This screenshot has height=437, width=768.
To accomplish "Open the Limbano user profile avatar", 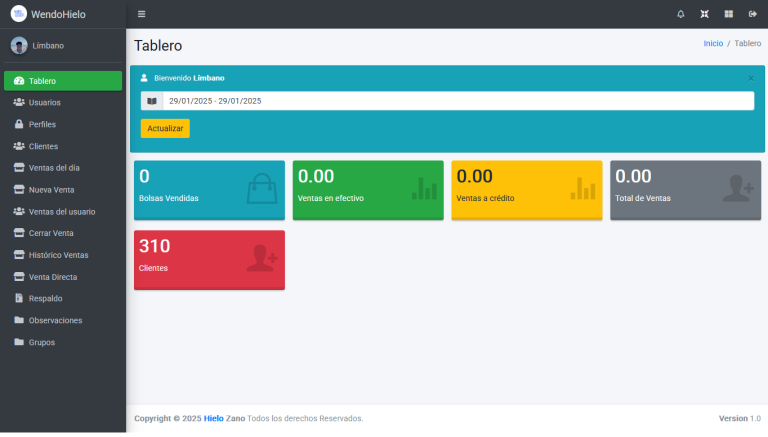I will click(x=19, y=46).
